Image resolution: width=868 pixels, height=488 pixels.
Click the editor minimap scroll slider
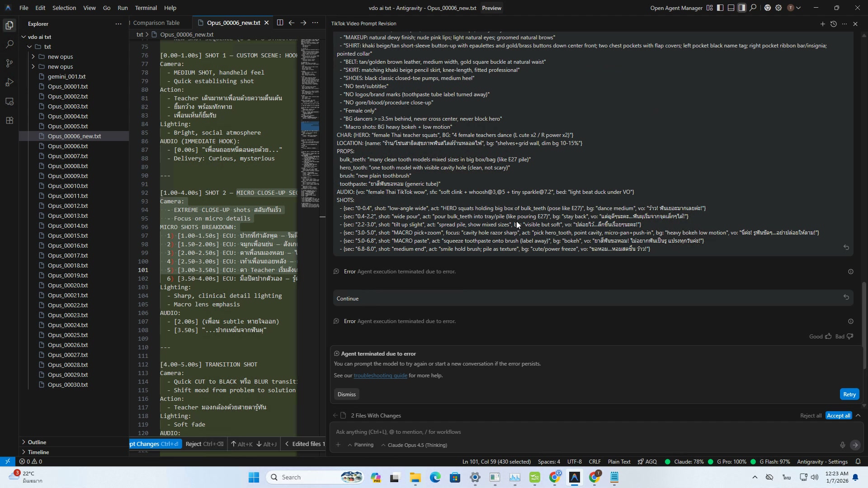310,127
